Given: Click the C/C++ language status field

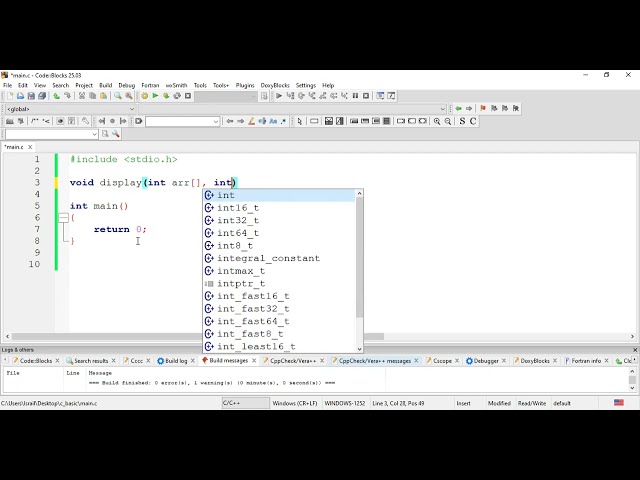Looking at the screenshot, I should 245,403.
